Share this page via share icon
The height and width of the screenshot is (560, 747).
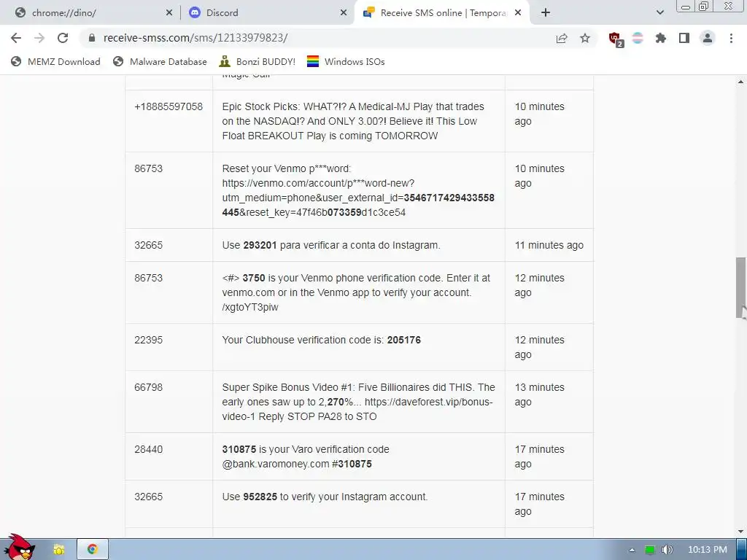pos(562,38)
